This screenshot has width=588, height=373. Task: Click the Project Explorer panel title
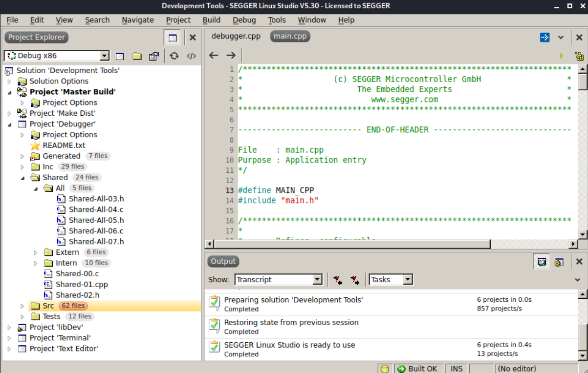tap(37, 38)
